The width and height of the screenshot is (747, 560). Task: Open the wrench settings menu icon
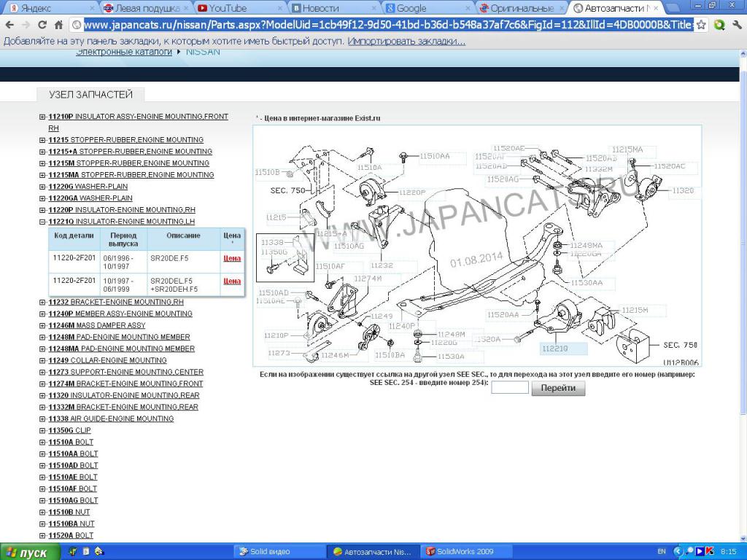738,25
